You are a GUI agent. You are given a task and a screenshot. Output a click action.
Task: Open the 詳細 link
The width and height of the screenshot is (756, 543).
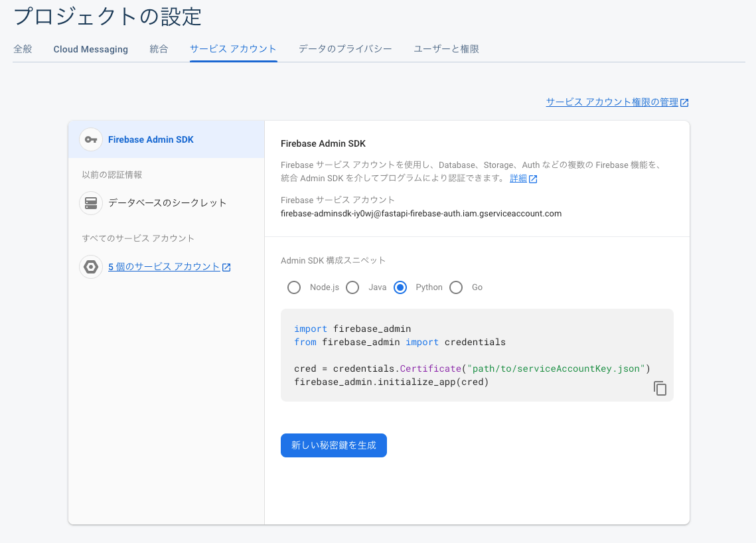click(x=518, y=179)
